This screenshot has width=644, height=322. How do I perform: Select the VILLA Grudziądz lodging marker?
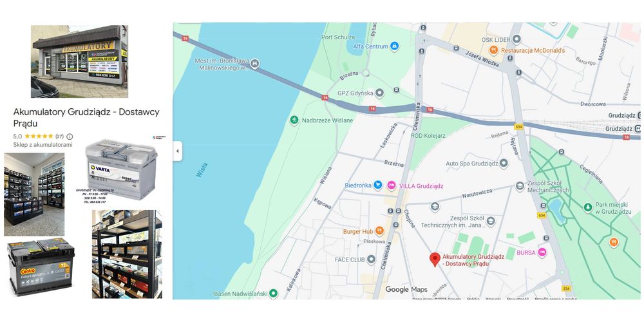pos(392,185)
